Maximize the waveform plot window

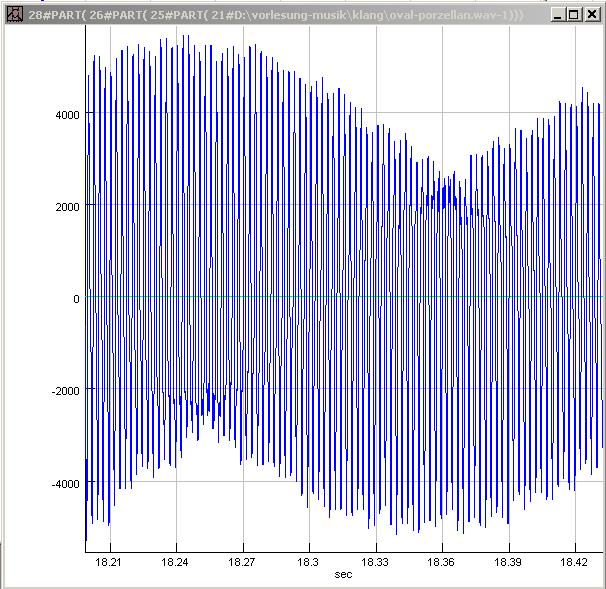tap(574, 15)
